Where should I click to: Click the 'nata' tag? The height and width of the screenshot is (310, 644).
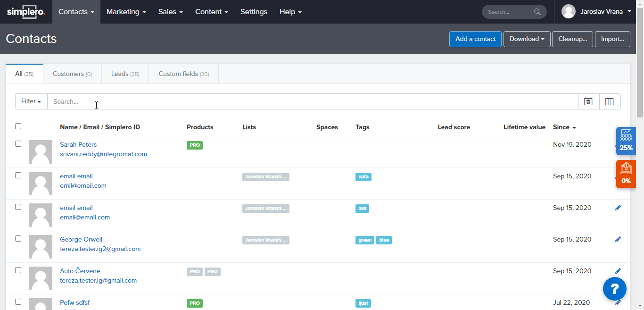363,177
